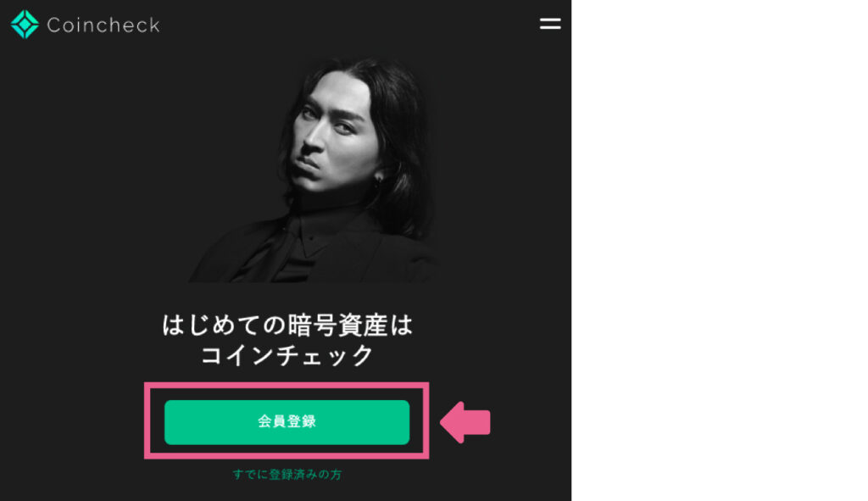Click empty header space between logo and menu
The height and width of the screenshot is (501, 868).
pos(348,25)
